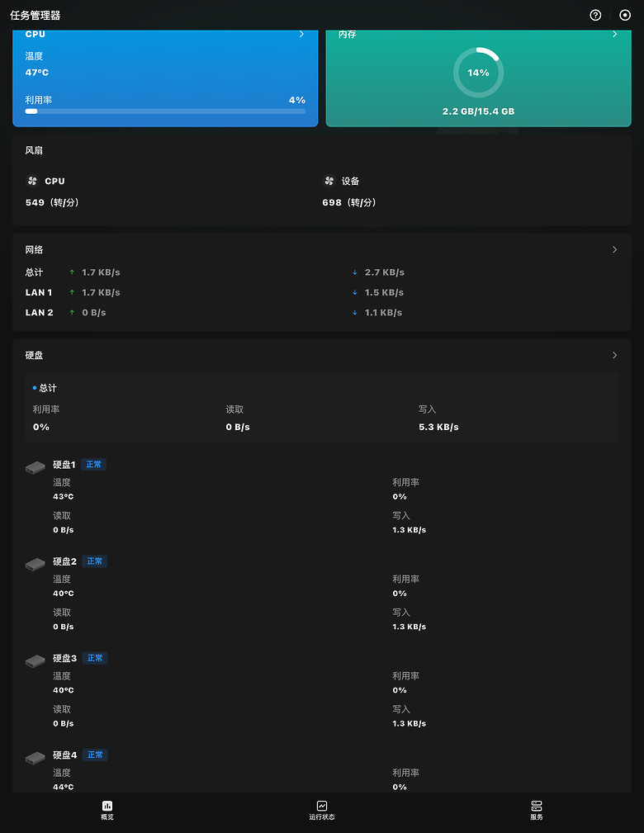Click 硬盘4 temperature 44°C
Screen dimensions: 644x833
click(64, 786)
